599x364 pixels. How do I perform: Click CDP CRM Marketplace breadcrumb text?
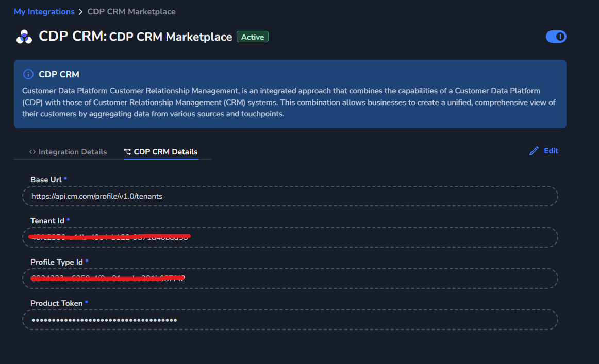(131, 12)
